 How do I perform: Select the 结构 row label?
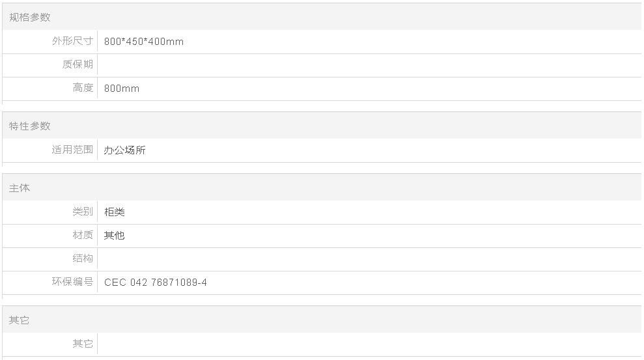pyautogui.click(x=83, y=258)
